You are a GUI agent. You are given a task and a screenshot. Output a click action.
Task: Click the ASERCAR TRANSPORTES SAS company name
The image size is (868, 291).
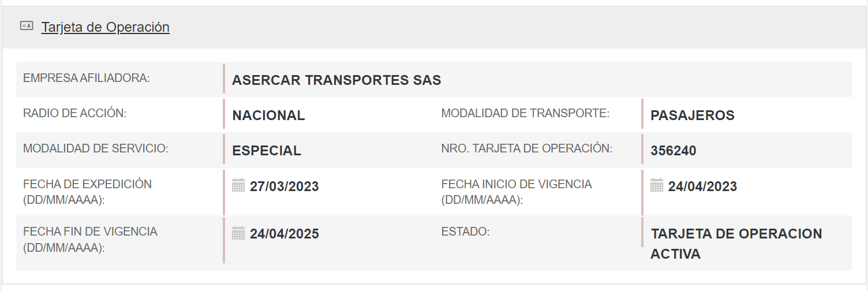[336, 80]
